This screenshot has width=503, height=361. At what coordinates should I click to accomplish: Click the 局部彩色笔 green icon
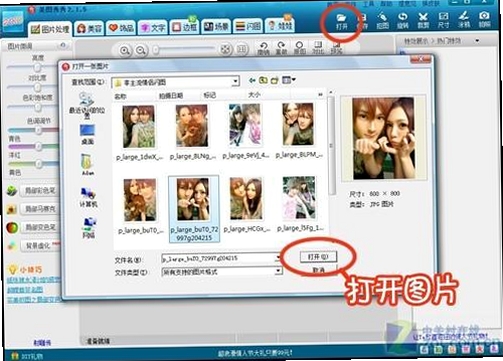[x=12, y=191]
